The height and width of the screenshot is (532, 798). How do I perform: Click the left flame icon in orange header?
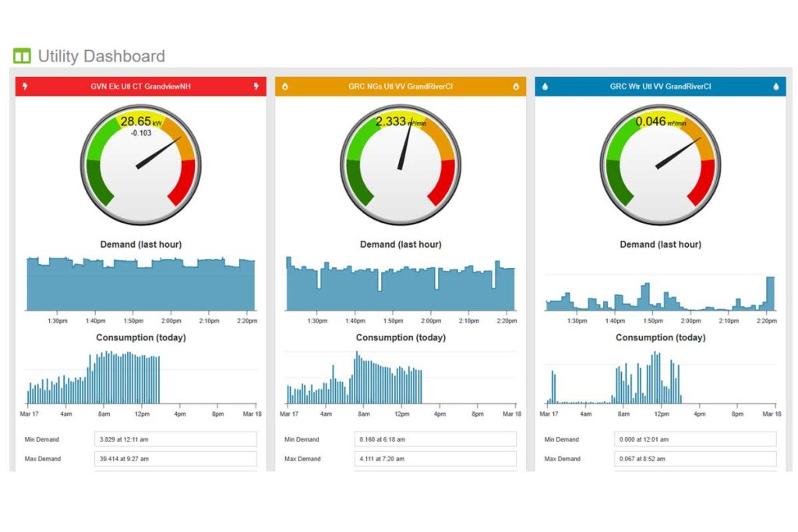[285, 86]
